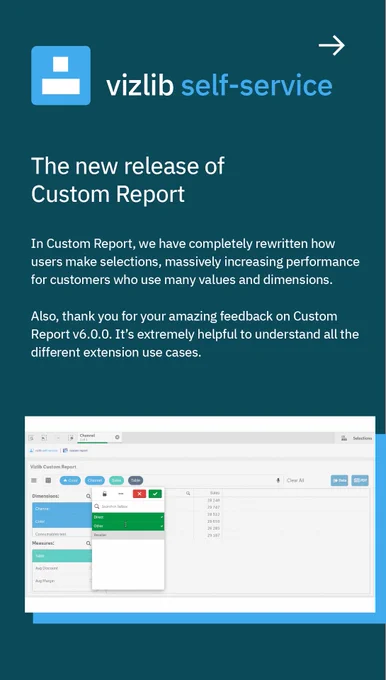Confirm selection with the green checkmark button
The height and width of the screenshot is (680, 386).
point(155,494)
